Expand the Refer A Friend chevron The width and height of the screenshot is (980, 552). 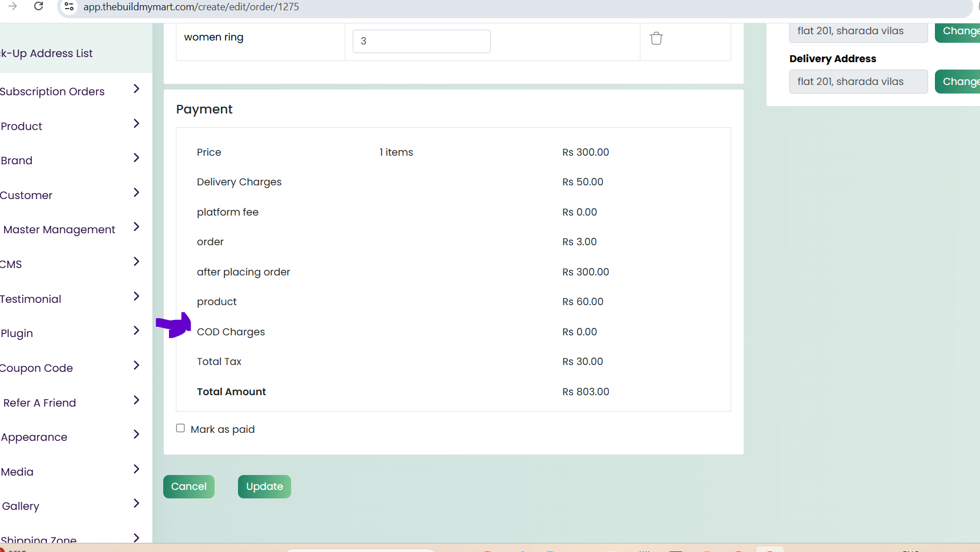pyautogui.click(x=136, y=400)
